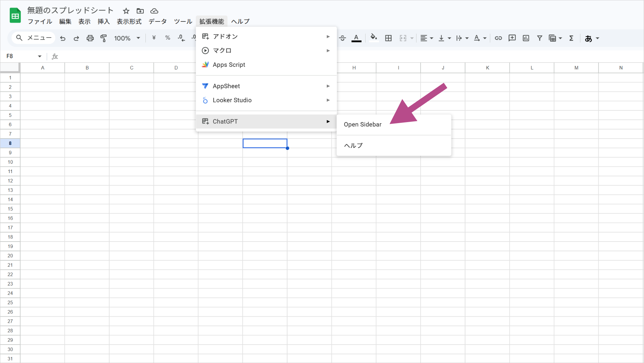
Task: Select row 8 header
Action: [10, 143]
